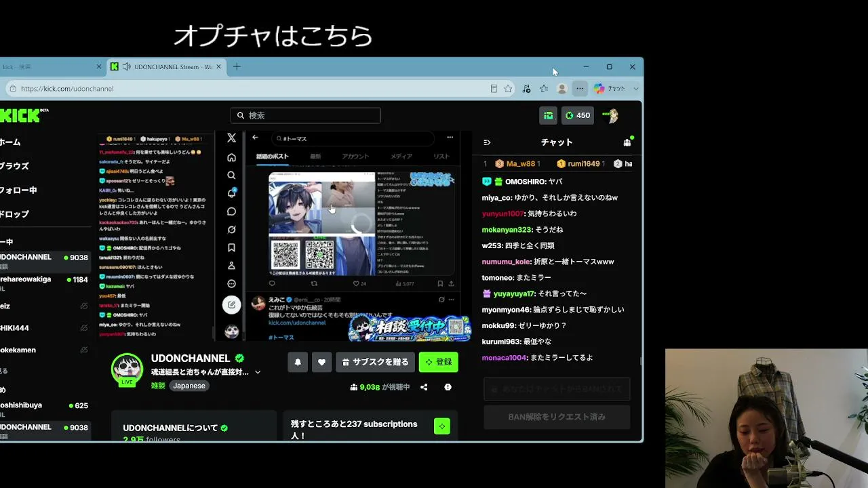Open the reader view icon in the address bar
The image size is (868, 488).
point(494,89)
